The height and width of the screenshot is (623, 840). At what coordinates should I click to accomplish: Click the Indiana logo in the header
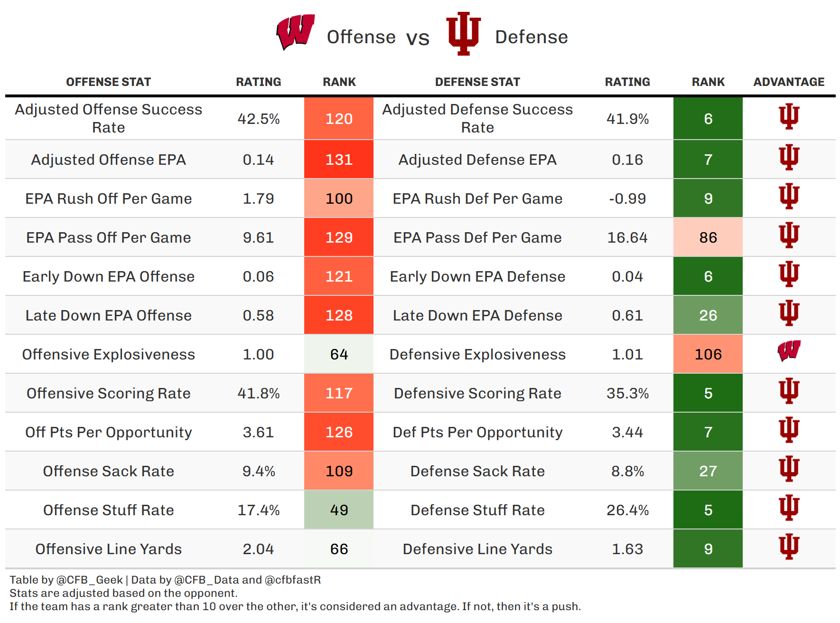tap(463, 33)
